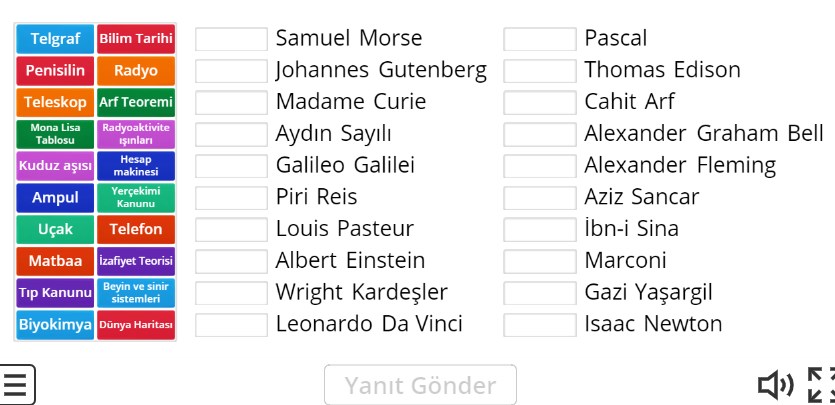Enter fullscreen mode with expand icon
835x405 pixels.
pos(822,385)
